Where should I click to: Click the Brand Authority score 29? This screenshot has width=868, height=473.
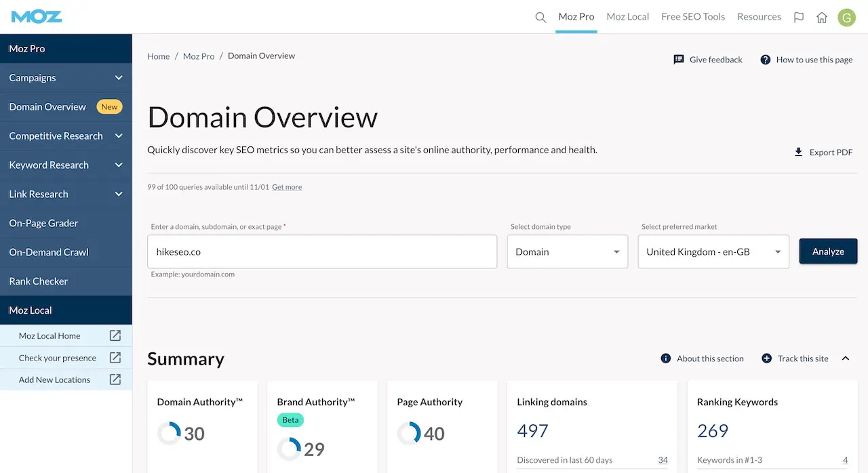pyautogui.click(x=314, y=449)
